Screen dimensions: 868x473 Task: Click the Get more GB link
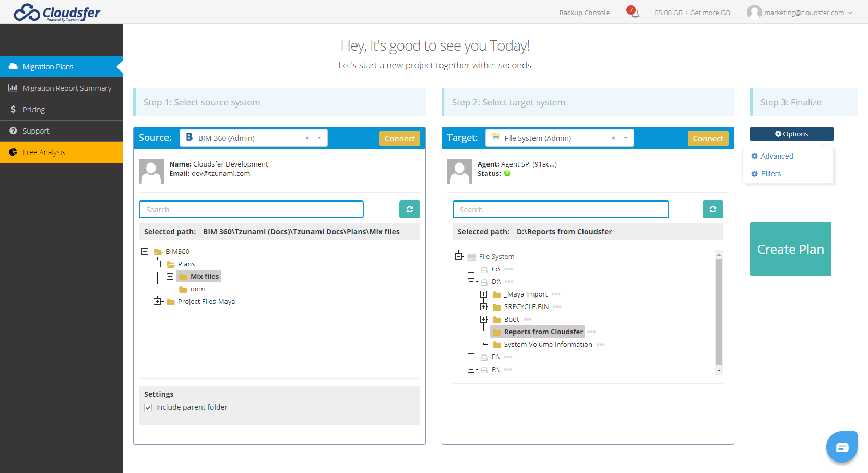coord(710,13)
